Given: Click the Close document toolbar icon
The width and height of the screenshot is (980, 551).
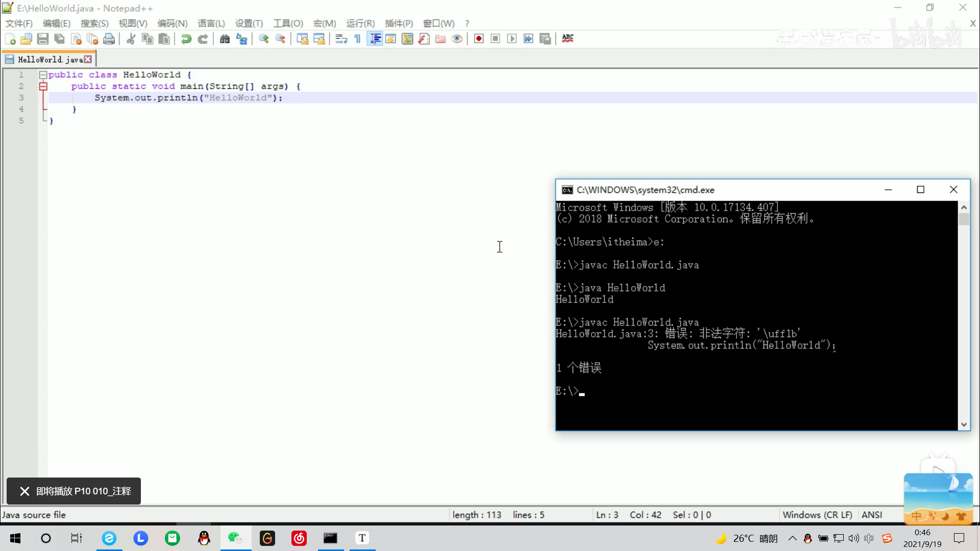Looking at the screenshot, I should 77,39.
